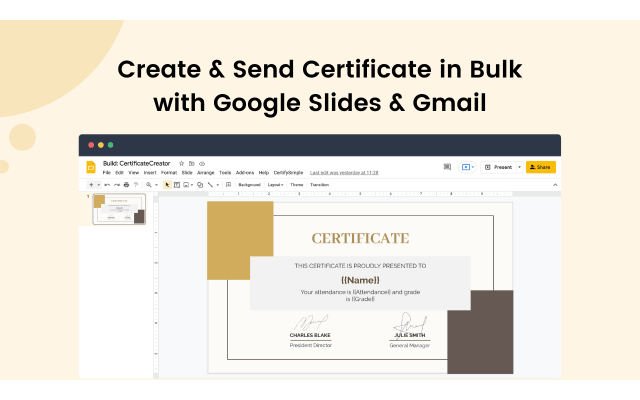This screenshot has width=640, height=400.
Task: Click the move-to-folder icon beside the title
Action: point(191,163)
